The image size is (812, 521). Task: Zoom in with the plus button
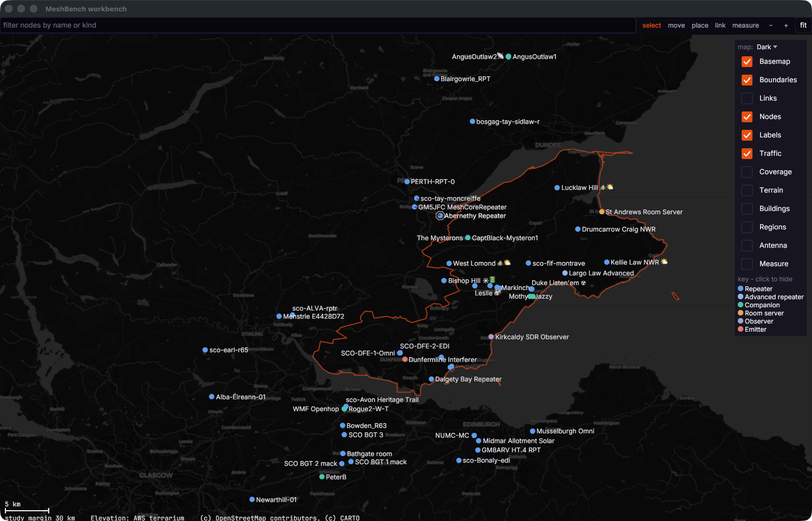786,25
